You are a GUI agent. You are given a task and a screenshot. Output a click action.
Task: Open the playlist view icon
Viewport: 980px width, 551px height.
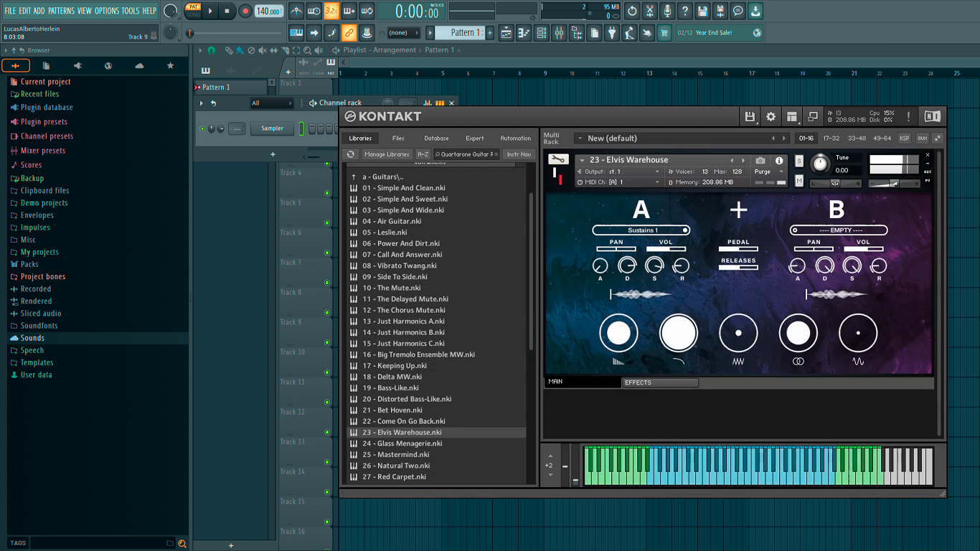pyautogui.click(x=507, y=32)
